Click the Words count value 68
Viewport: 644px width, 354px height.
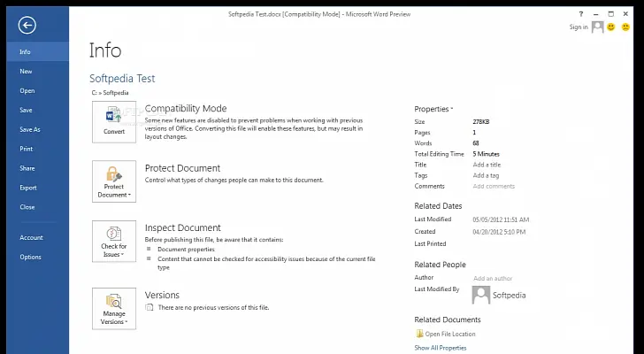pos(476,143)
